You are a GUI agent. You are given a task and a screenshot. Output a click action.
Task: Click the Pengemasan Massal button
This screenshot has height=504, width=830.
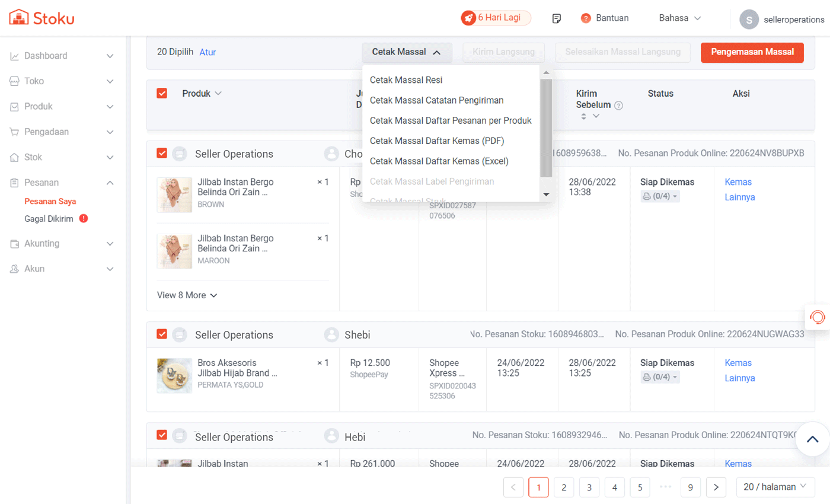coord(752,52)
